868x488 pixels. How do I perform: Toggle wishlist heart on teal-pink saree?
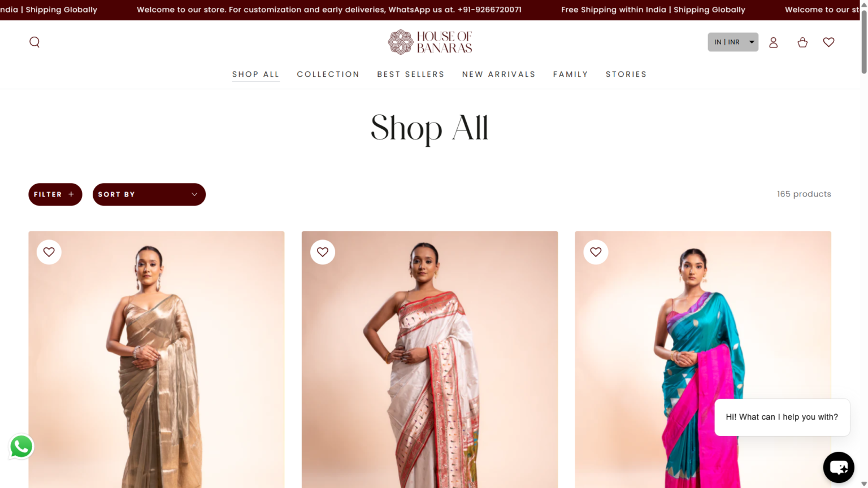596,252
